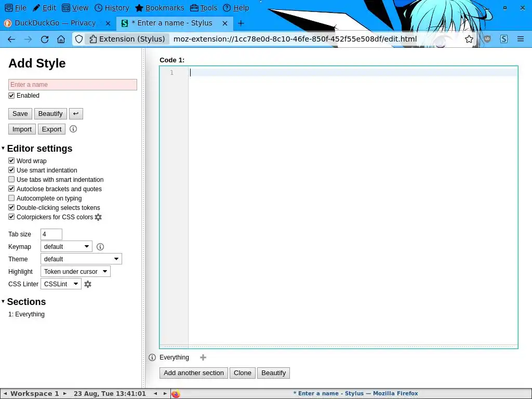
Task: Toggle Colorpickers for CSS colors
Action: pos(11,217)
